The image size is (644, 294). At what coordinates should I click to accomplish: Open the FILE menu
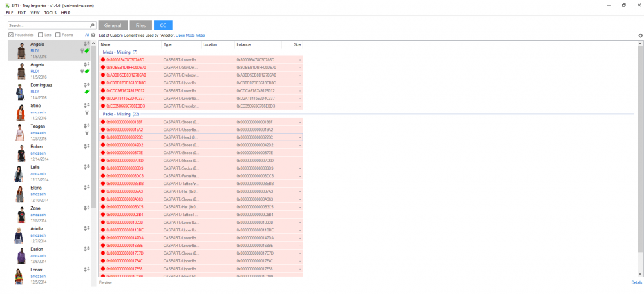(x=10, y=13)
